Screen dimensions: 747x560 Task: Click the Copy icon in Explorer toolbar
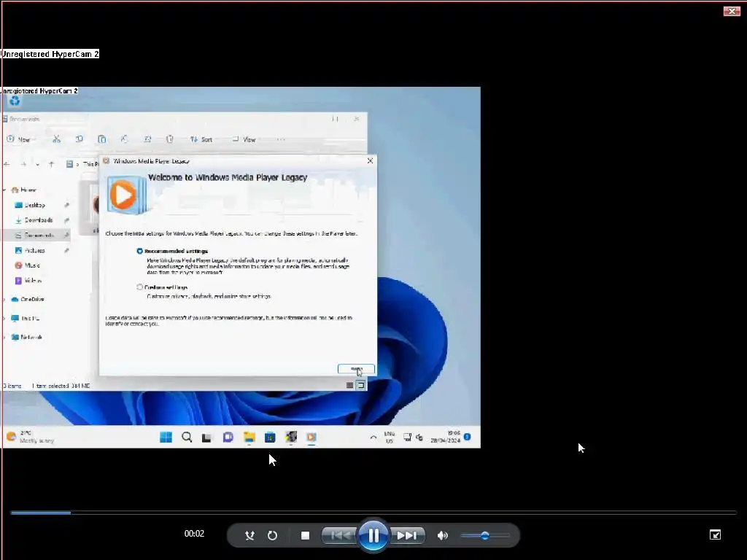79,139
